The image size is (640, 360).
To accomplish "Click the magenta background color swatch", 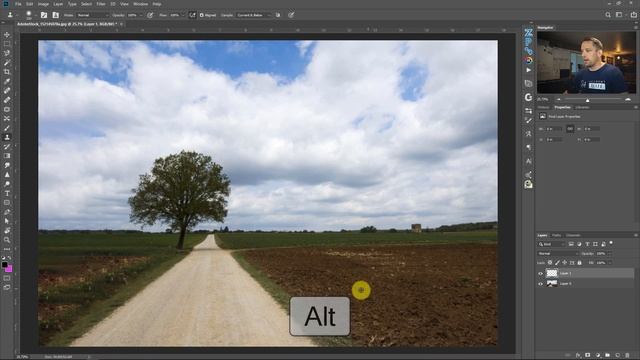I will (9, 269).
